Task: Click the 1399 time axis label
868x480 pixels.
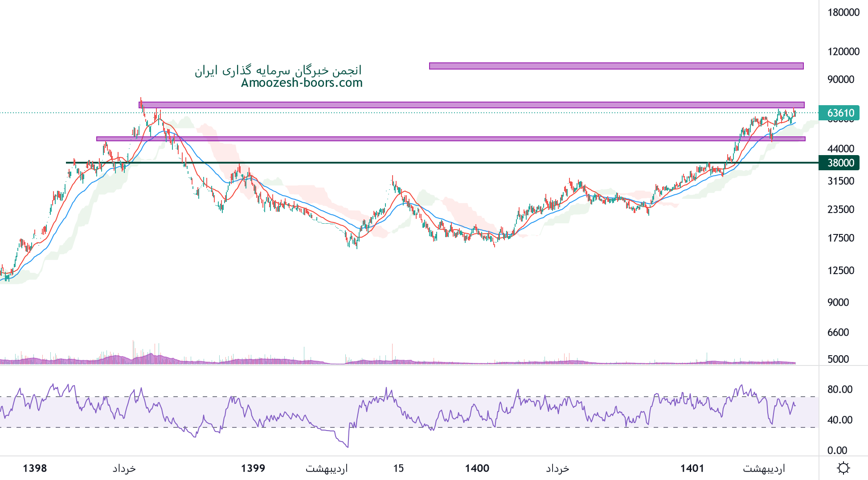Action: [253, 468]
